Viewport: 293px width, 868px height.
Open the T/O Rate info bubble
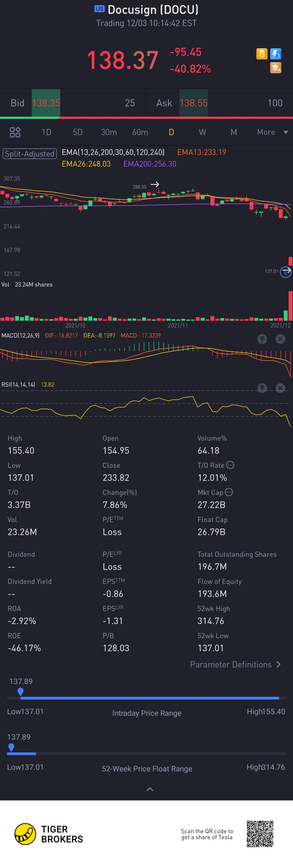pyautogui.click(x=230, y=465)
